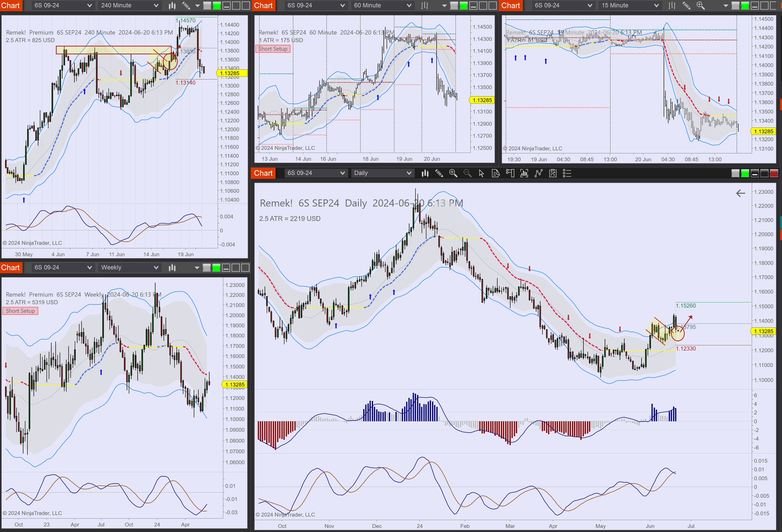
Task: Click the back arrow on the Daily chart
Action: click(x=740, y=194)
